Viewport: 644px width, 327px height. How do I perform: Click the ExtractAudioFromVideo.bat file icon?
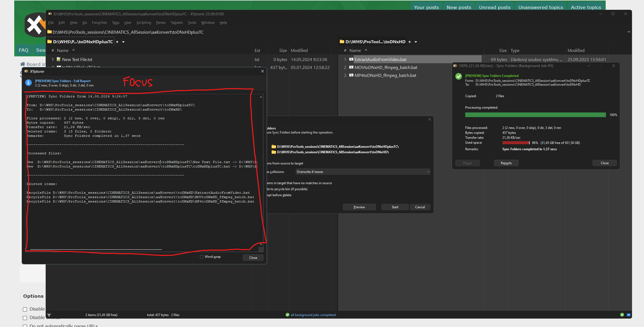tap(351, 59)
